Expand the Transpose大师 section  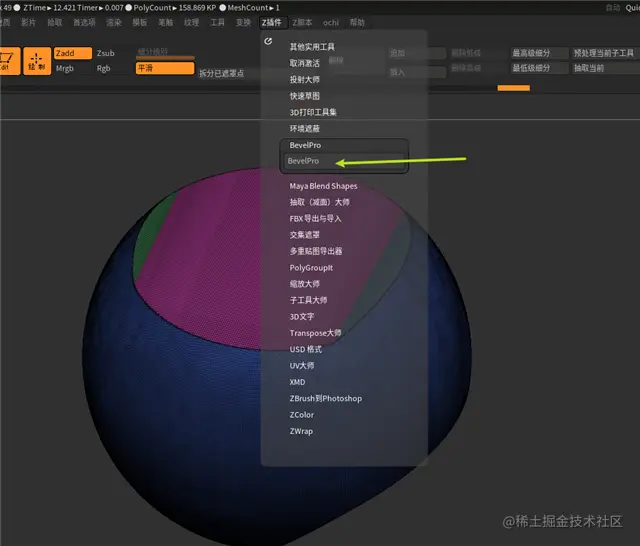coord(315,333)
